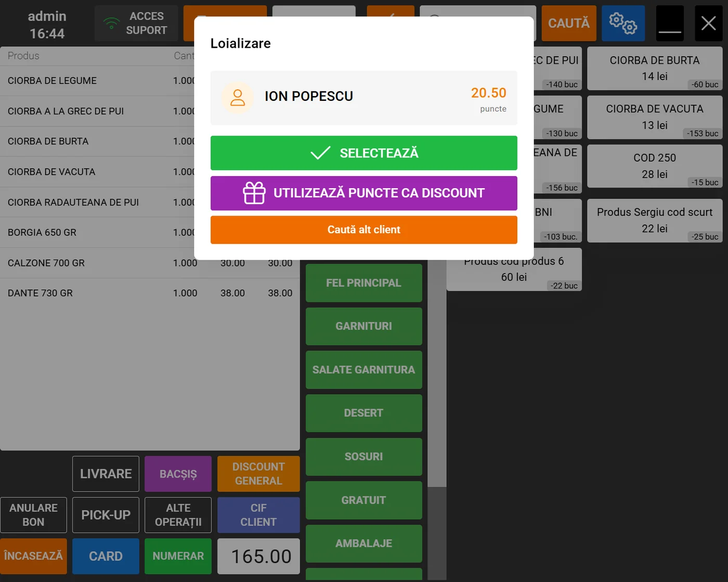Screen dimensions: 728x582
Task: Click the blue CARD payment button
Action: (106, 556)
